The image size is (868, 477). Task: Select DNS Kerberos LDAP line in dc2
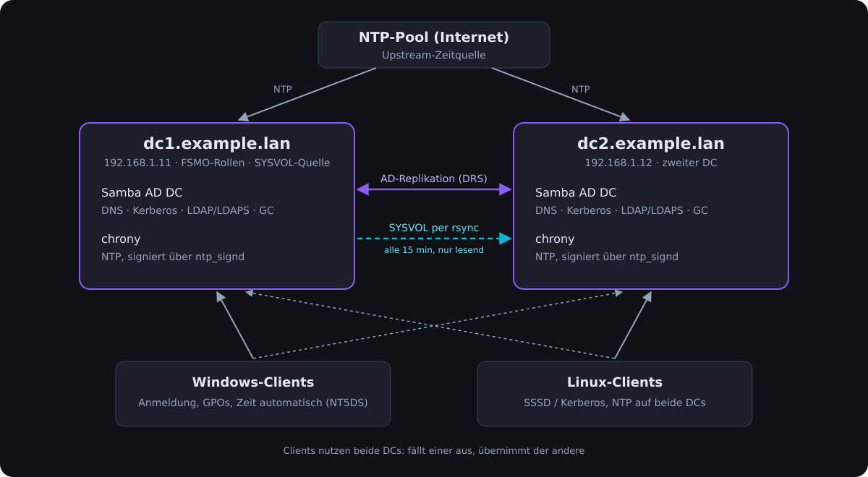click(x=621, y=211)
